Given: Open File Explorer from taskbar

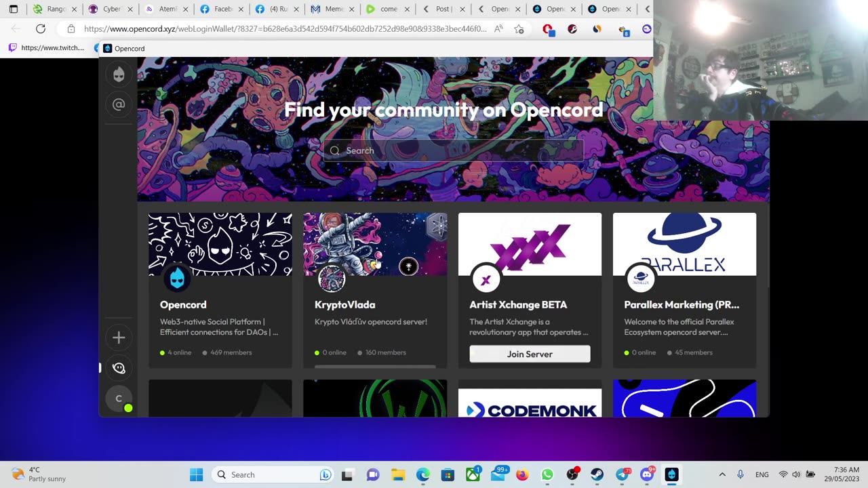Looking at the screenshot, I should click(x=397, y=474).
